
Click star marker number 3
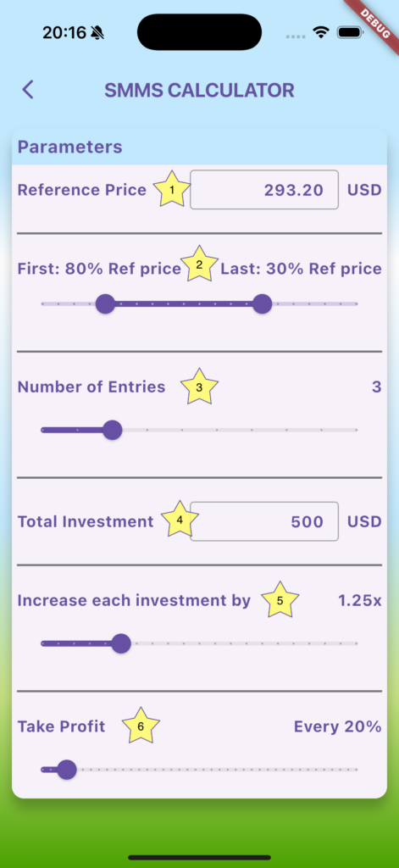pyautogui.click(x=200, y=387)
